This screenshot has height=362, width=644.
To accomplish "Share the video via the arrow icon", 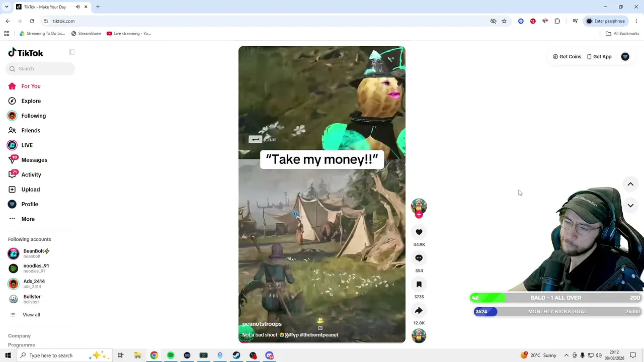I will click(x=419, y=311).
